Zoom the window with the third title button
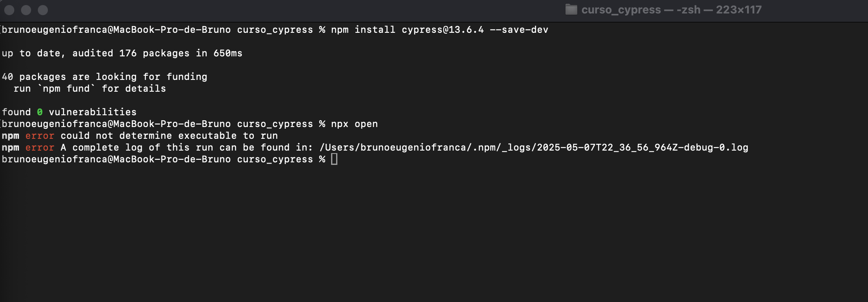868x302 pixels. pyautogui.click(x=43, y=10)
